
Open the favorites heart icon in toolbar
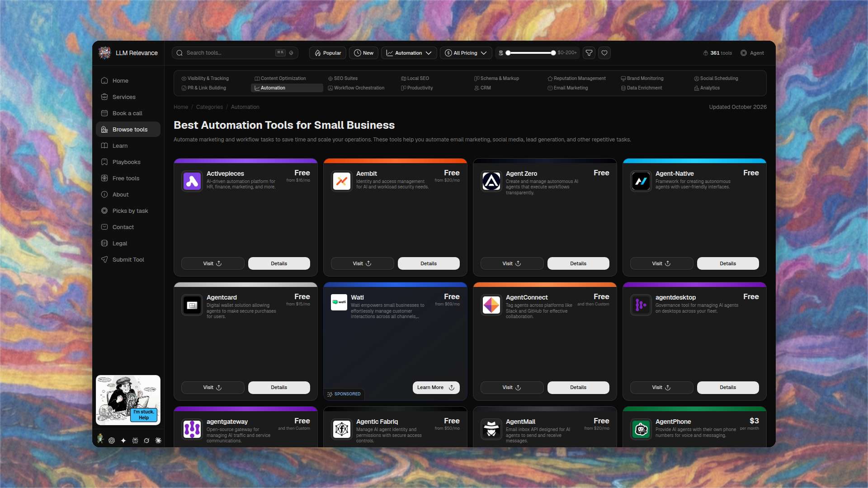click(x=604, y=53)
